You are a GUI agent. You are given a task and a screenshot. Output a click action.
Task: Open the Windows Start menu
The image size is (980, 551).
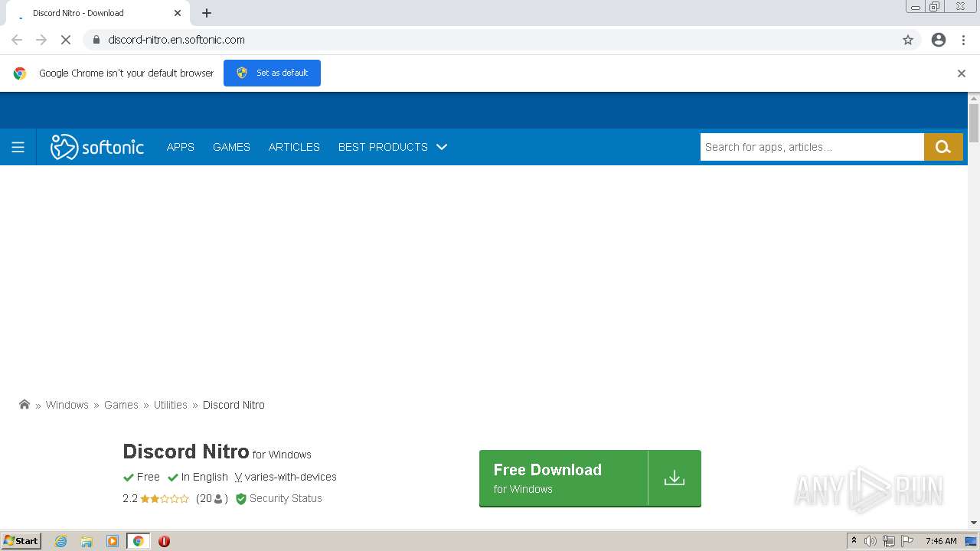click(21, 541)
